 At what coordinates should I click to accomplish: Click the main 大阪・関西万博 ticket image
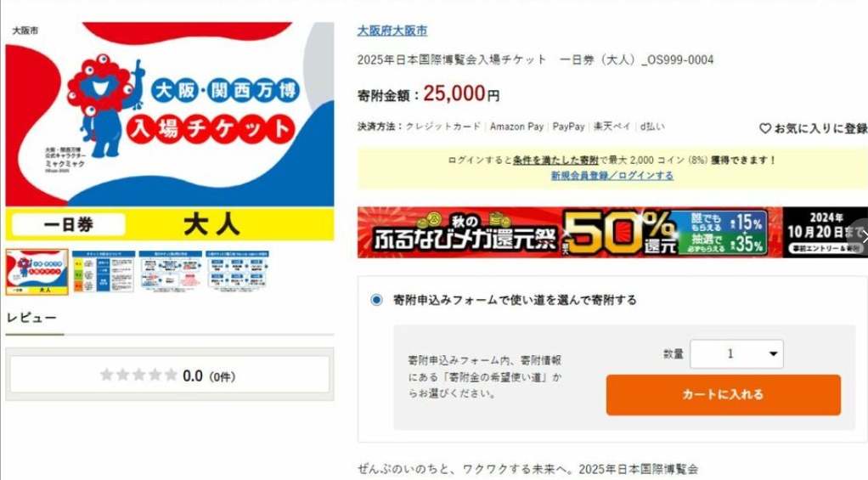169,132
